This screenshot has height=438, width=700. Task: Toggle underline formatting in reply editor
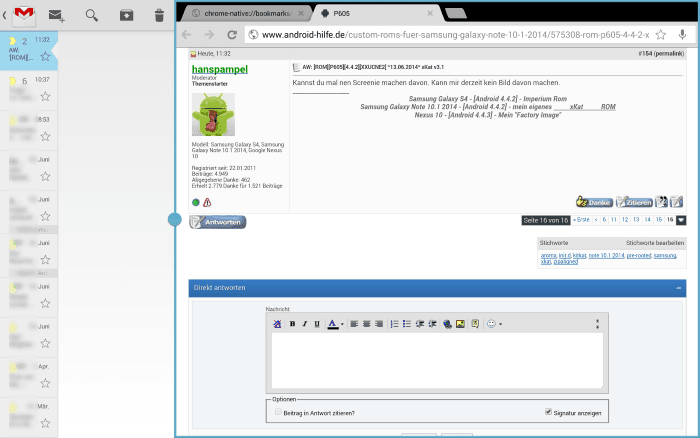(x=317, y=324)
